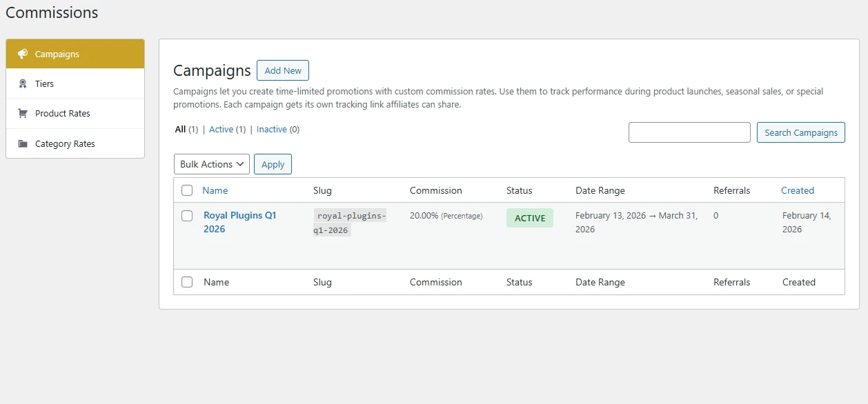
Task: Click the Campaigns megaphone icon
Action: [23, 54]
